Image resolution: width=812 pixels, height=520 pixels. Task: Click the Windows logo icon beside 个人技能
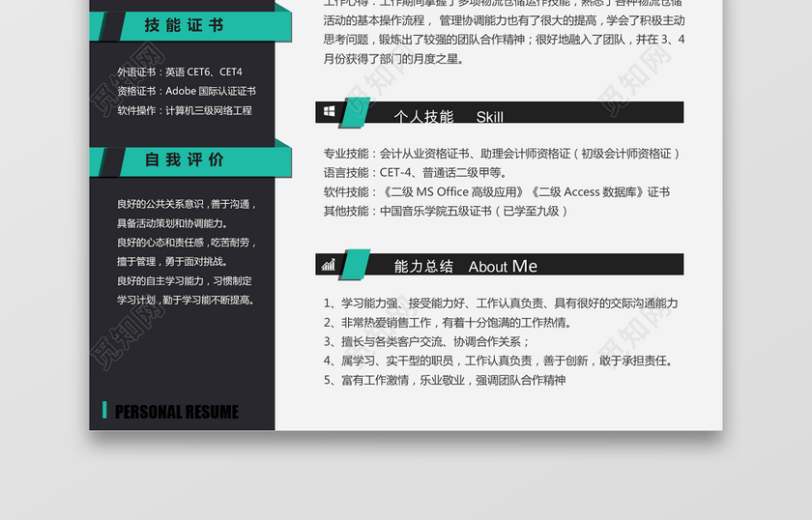click(329, 111)
